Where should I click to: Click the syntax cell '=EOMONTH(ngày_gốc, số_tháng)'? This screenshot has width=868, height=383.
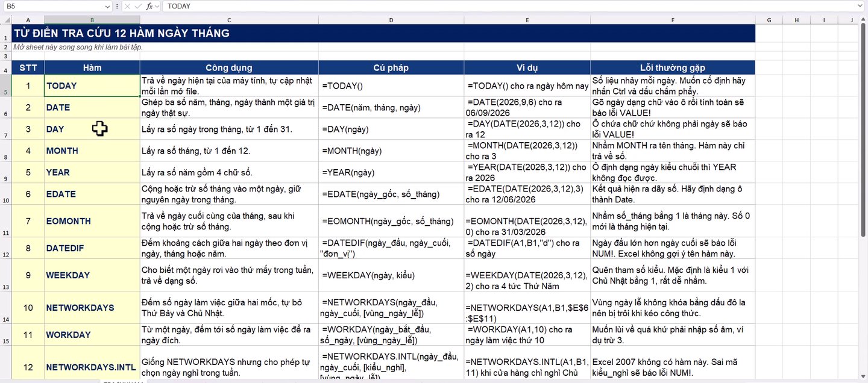(391, 221)
